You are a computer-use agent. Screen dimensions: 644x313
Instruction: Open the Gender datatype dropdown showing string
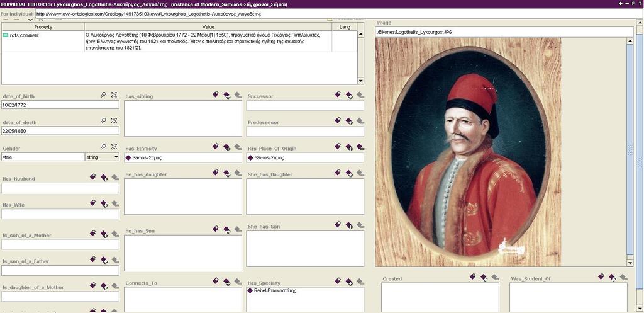(x=102, y=157)
